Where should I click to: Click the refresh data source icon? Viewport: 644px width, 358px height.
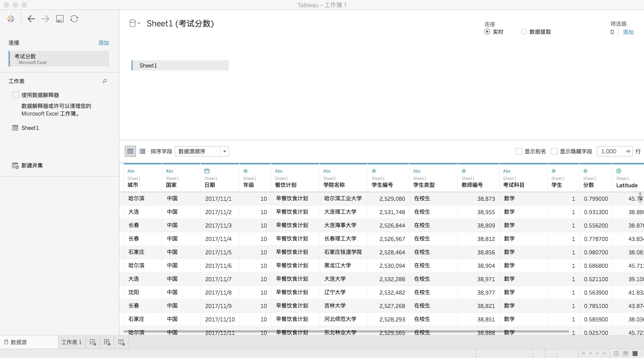pyautogui.click(x=74, y=19)
